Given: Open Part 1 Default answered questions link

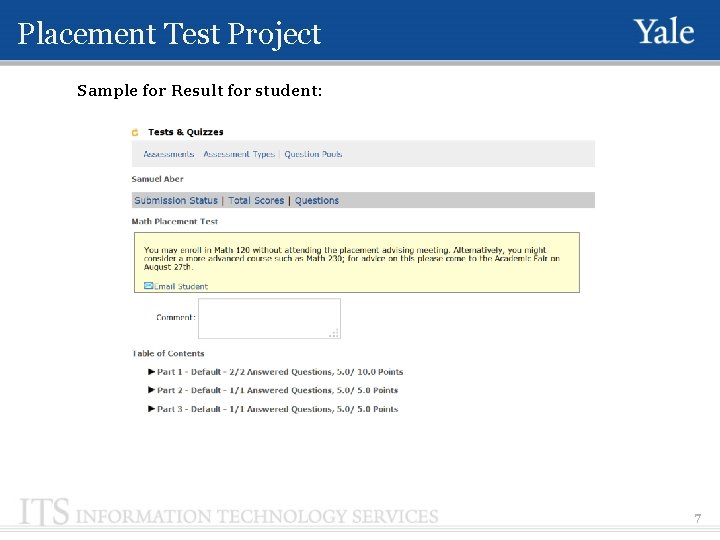Looking at the screenshot, I should [280, 372].
